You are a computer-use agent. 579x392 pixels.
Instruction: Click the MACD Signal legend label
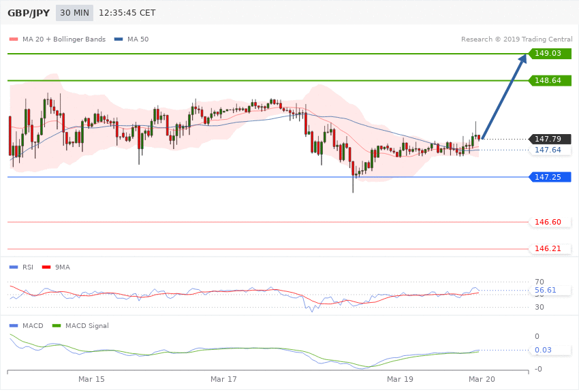(87, 326)
